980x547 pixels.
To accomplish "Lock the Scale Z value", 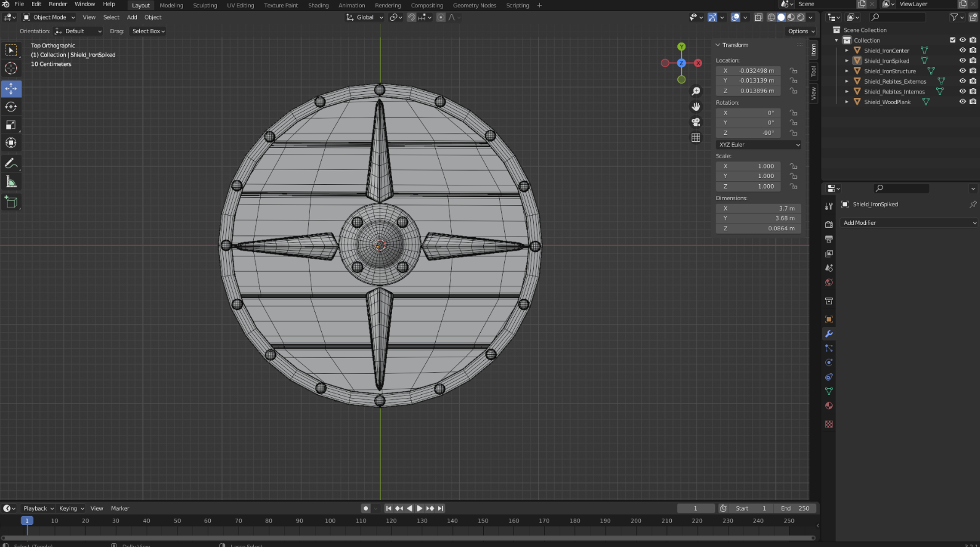I will pyautogui.click(x=794, y=186).
